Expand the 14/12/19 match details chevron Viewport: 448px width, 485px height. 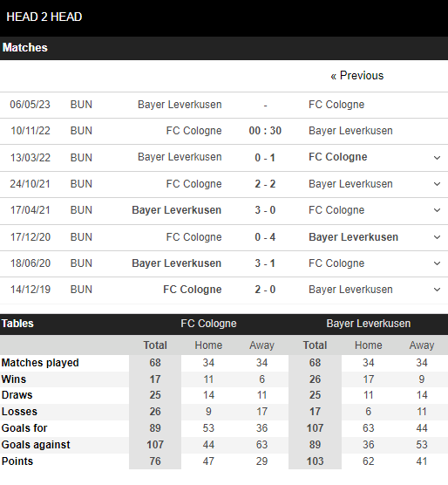437,290
